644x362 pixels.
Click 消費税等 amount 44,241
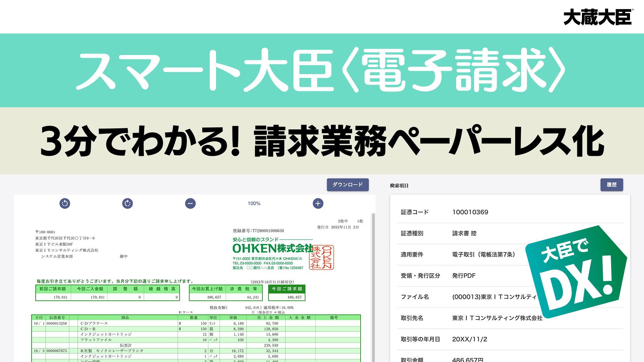point(253,297)
